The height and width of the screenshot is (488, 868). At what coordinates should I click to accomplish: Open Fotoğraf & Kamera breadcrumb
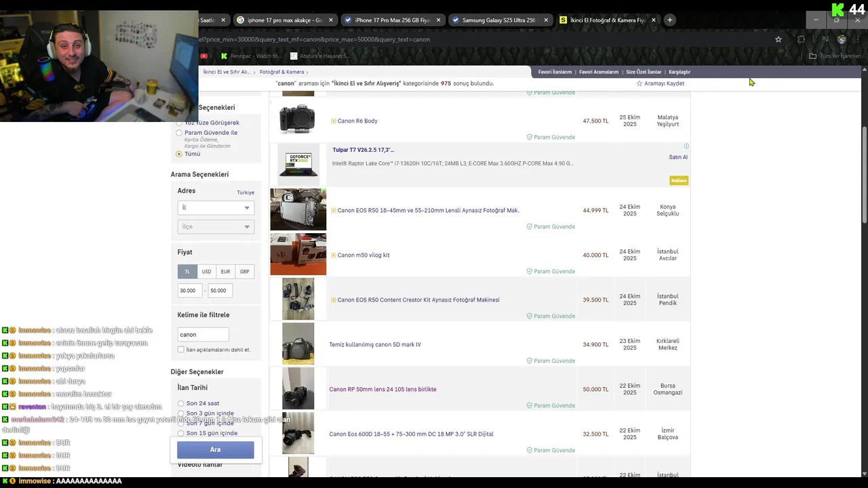tap(282, 72)
